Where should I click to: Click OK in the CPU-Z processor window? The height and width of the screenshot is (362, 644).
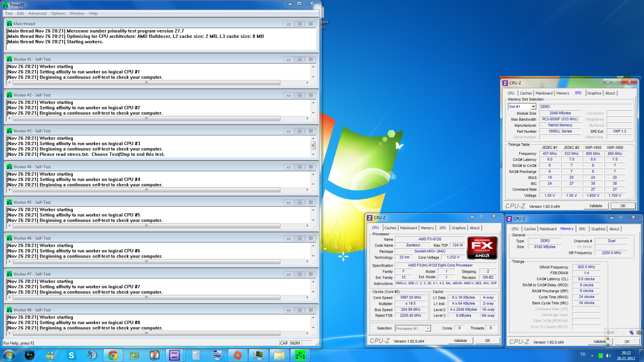coord(487,341)
